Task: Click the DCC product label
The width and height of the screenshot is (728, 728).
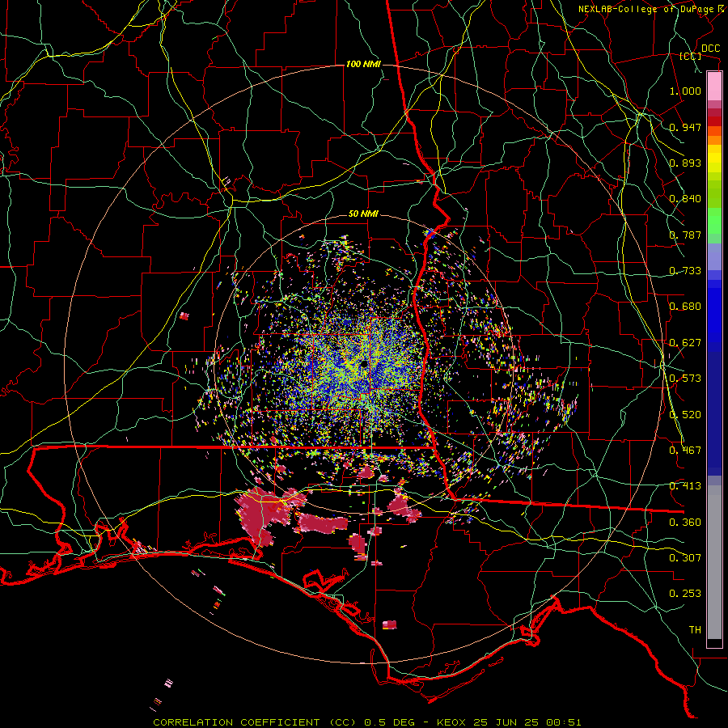Action: [x=710, y=49]
